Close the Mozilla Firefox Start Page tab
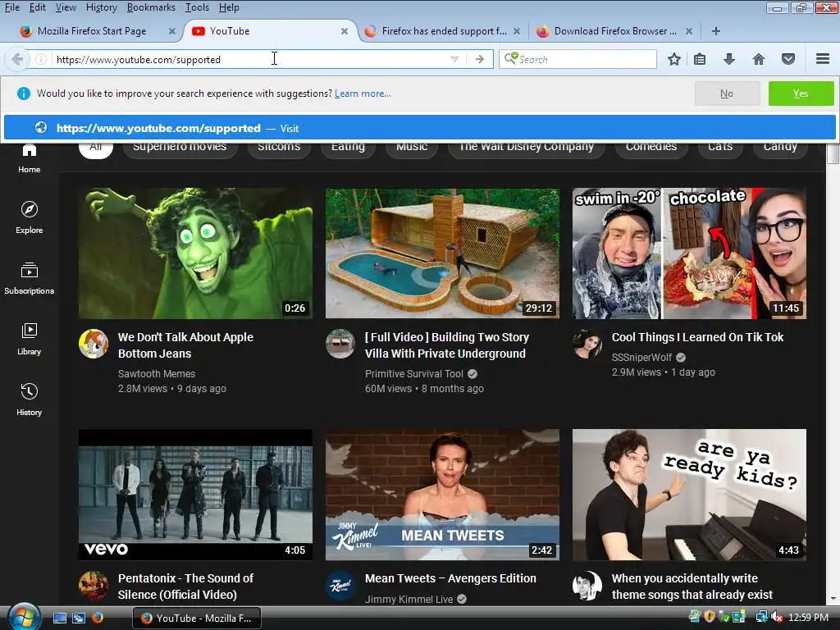840x630 pixels. pyautogui.click(x=172, y=31)
